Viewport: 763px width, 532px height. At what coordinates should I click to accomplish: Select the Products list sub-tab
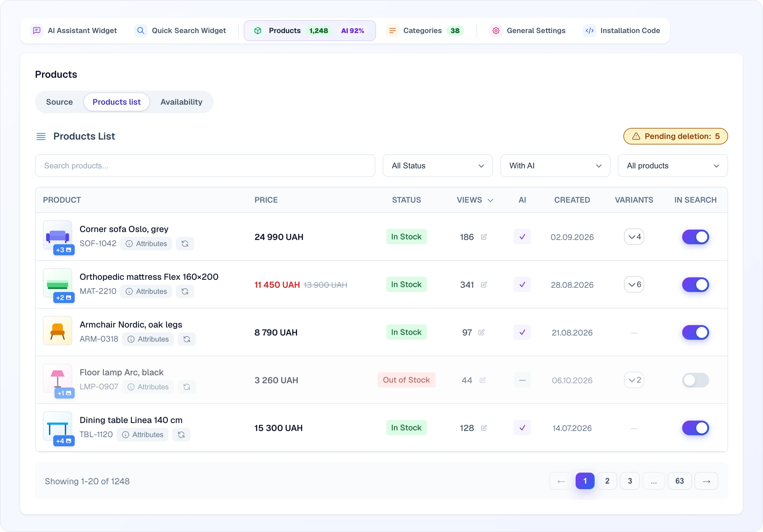point(117,102)
